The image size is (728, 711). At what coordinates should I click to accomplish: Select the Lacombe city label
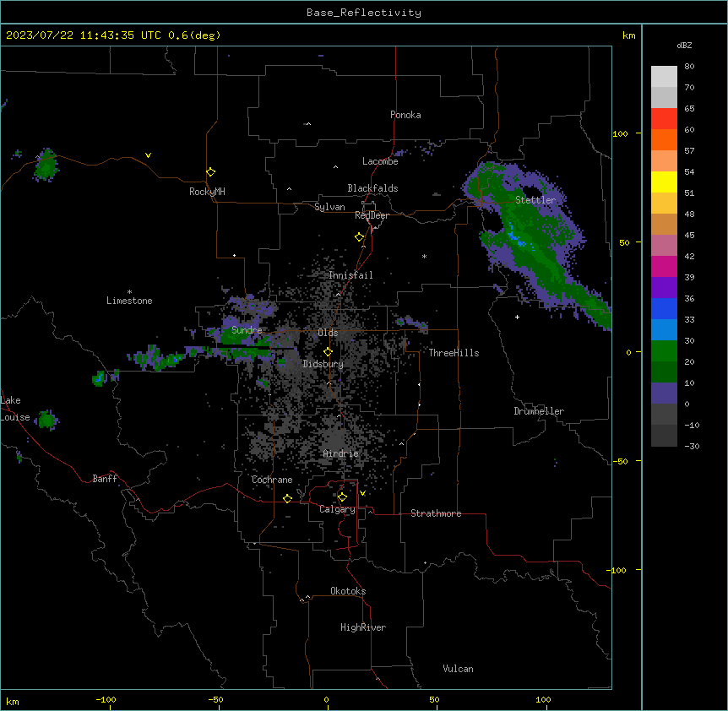click(380, 161)
